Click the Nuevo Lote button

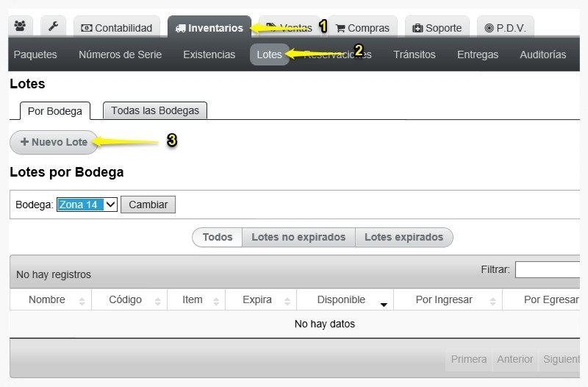click(54, 142)
